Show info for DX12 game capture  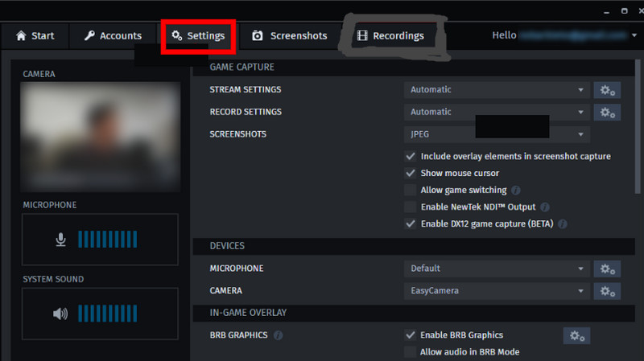tap(563, 224)
